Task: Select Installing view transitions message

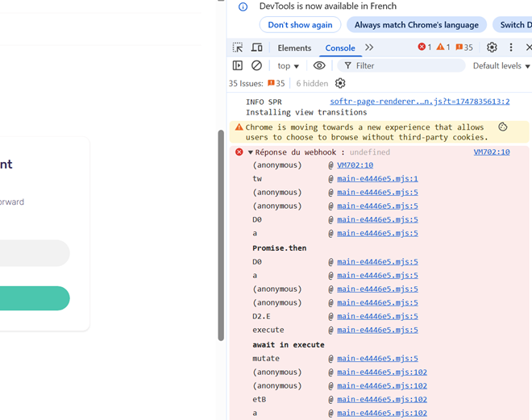Action: (306, 112)
